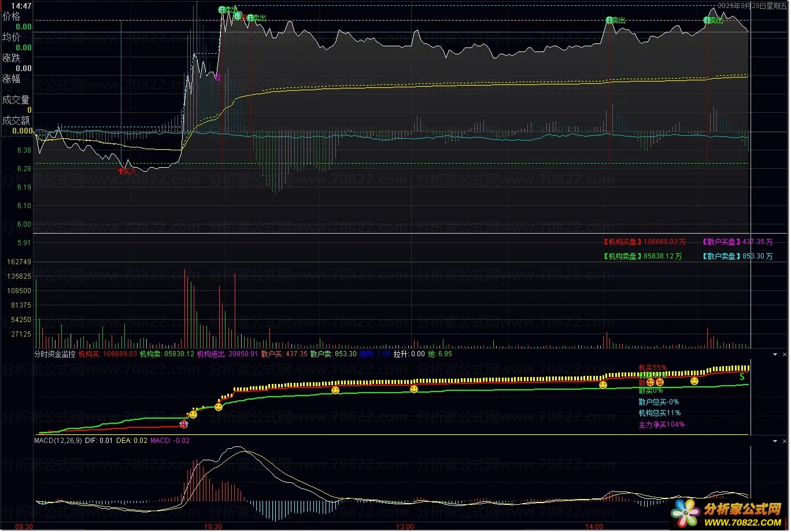Click the red 买入 buy arrow marker
Image resolution: width=791 pixels, height=532 pixels.
pos(127,171)
